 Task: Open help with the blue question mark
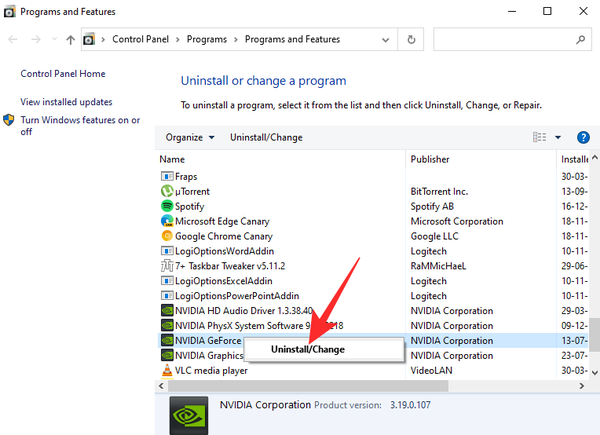point(583,137)
